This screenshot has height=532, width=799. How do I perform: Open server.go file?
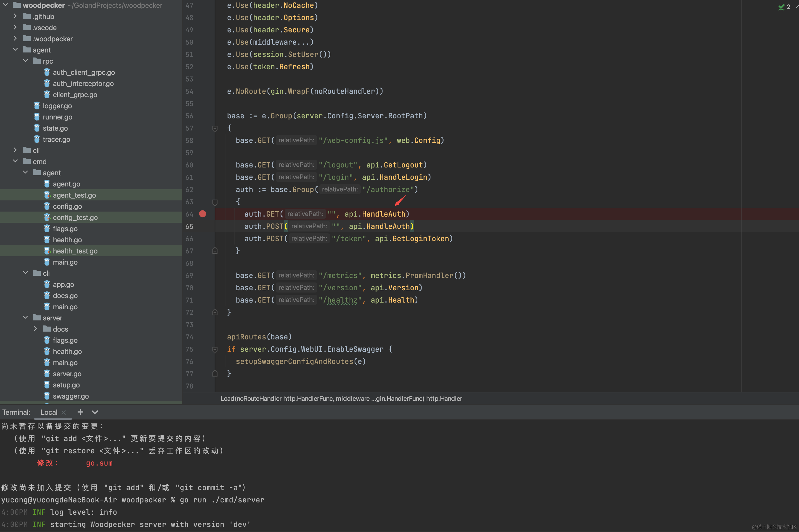click(67, 373)
